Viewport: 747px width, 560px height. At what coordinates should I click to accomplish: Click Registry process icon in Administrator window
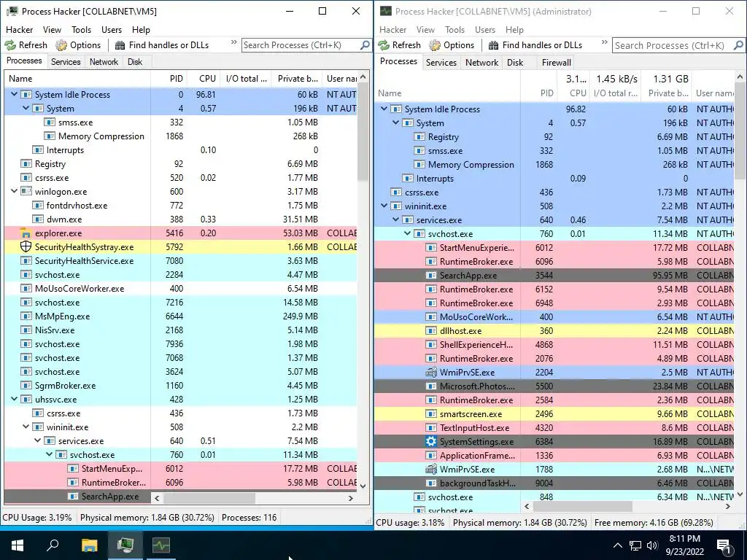(x=419, y=137)
